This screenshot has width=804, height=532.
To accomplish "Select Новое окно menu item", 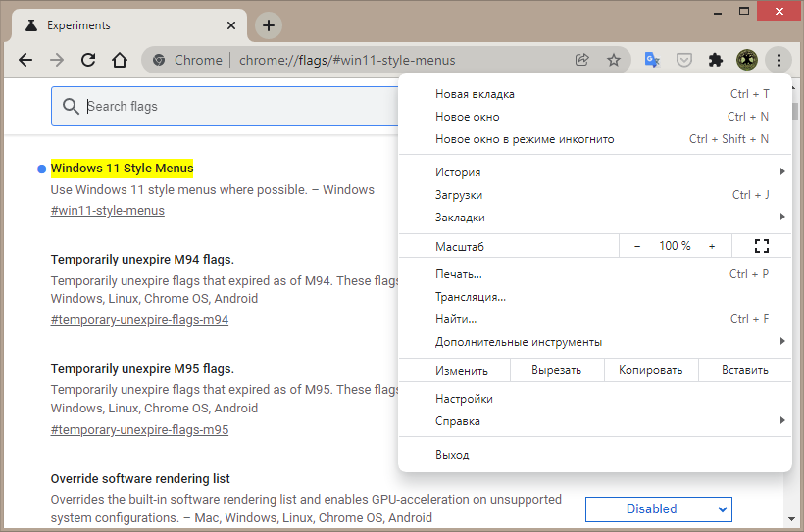I will point(595,117).
